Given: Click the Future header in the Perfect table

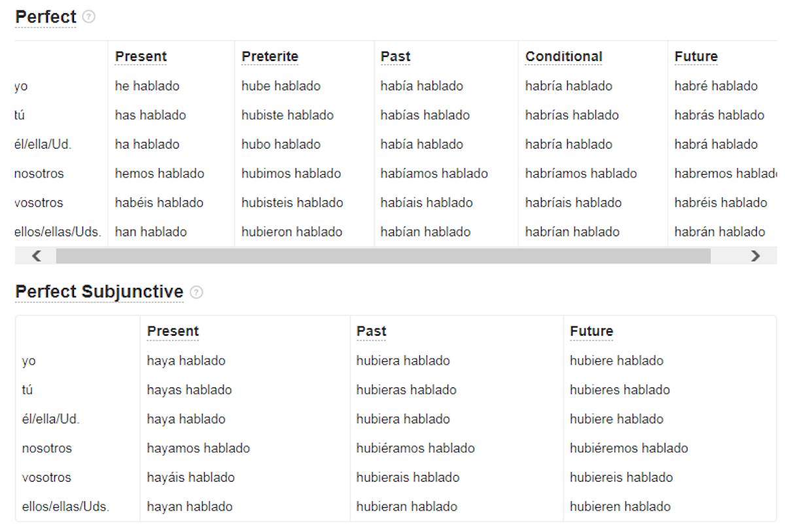Looking at the screenshot, I should click(696, 57).
